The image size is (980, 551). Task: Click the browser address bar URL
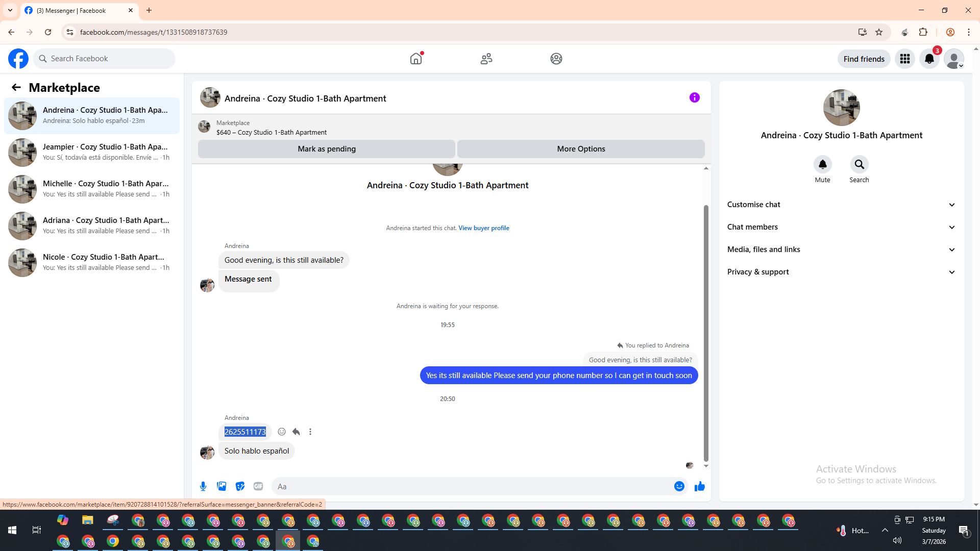(x=154, y=32)
